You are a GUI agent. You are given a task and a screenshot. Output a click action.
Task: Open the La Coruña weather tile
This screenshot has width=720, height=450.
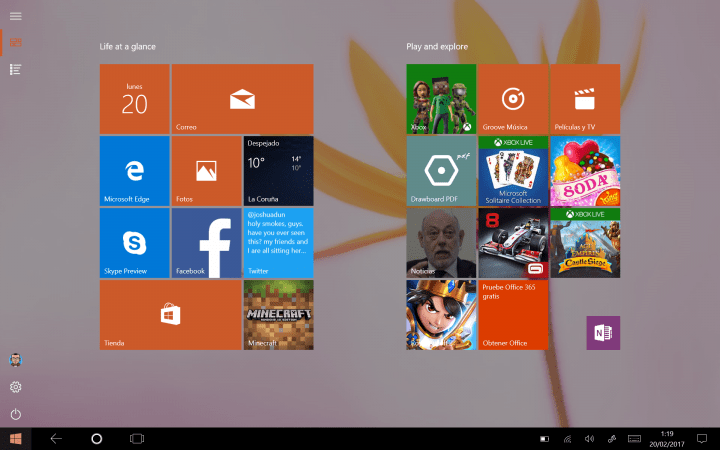click(x=279, y=171)
